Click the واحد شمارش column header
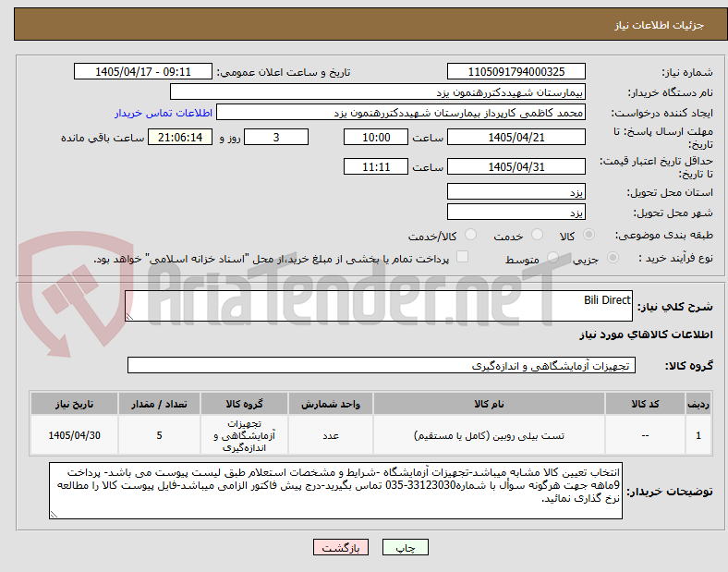728x572 pixels. pos(331,404)
